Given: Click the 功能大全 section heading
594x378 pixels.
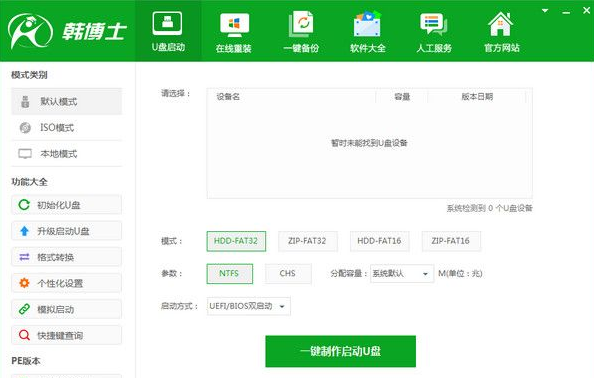Looking at the screenshot, I should coord(29,182).
